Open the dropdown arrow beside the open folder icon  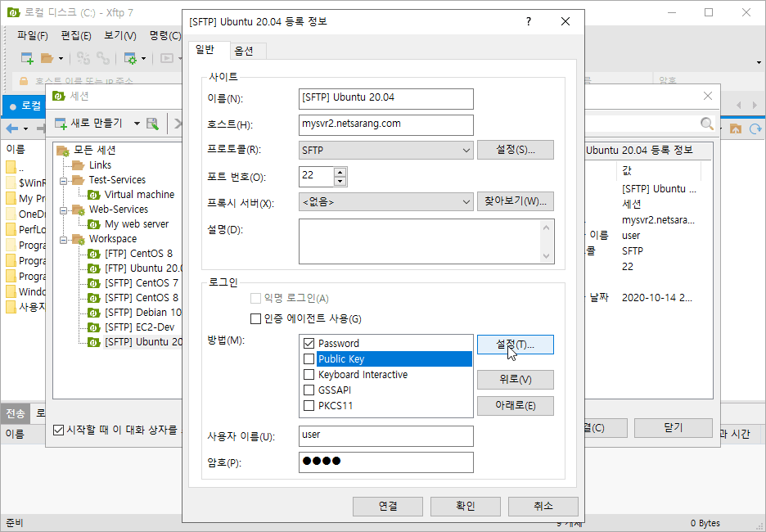point(61,59)
